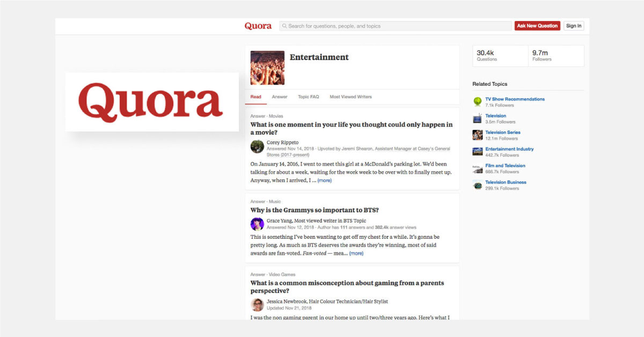Open the question about a movie moment
The image size is (644, 337).
352,128
